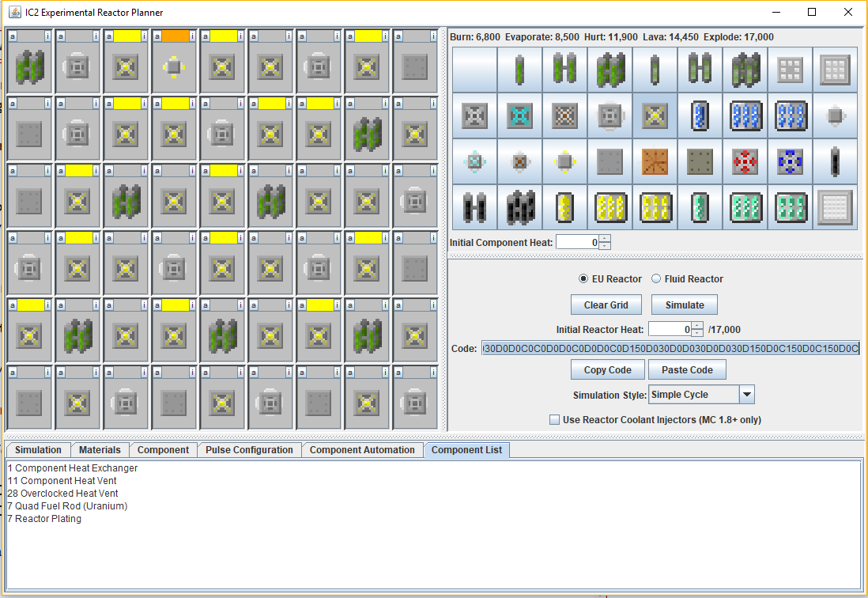Select the yellow Component Heat Exchanger palette icon
The width and height of the screenshot is (868, 598).
coord(564,161)
